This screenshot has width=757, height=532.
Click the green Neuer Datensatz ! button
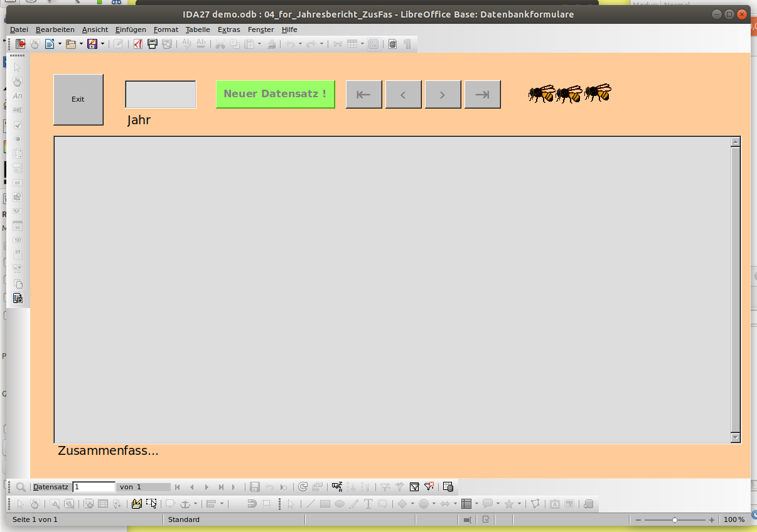[275, 94]
